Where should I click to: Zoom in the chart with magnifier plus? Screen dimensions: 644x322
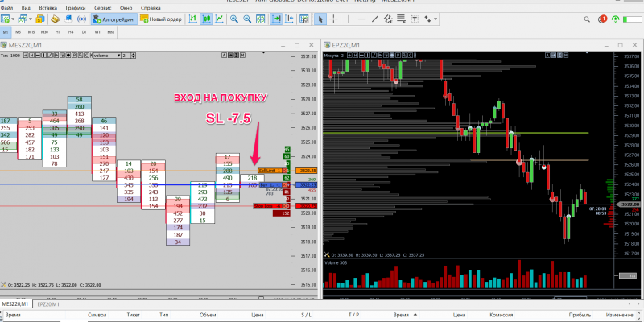pyautogui.click(x=233, y=19)
